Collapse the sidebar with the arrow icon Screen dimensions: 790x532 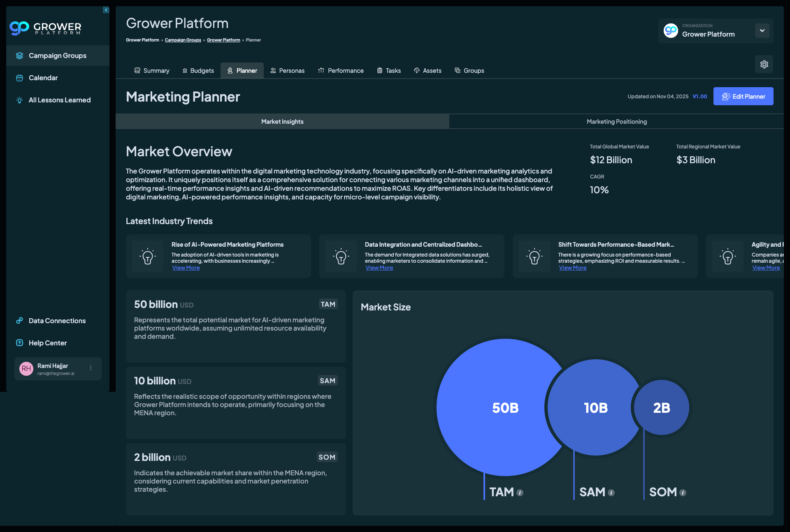coord(106,10)
